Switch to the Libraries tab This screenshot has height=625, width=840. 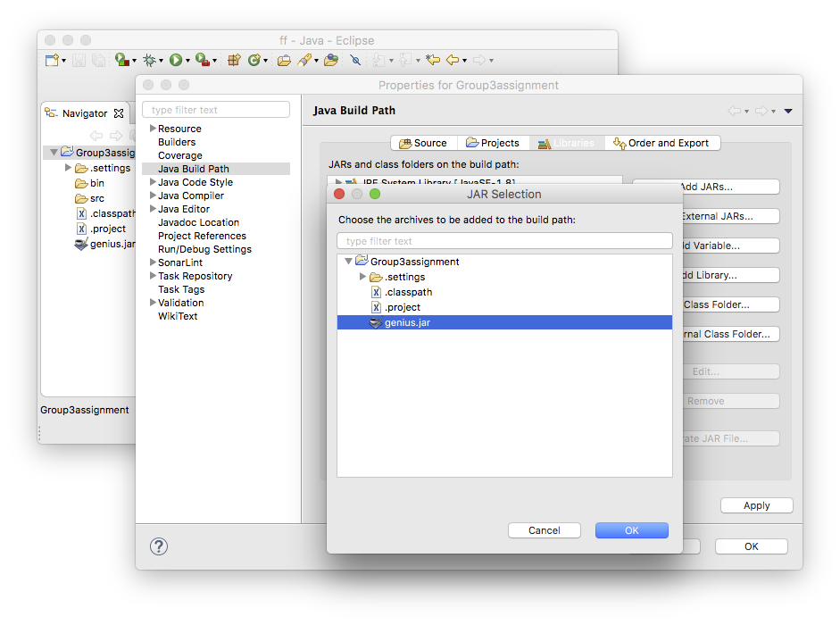click(x=567, y=143)
